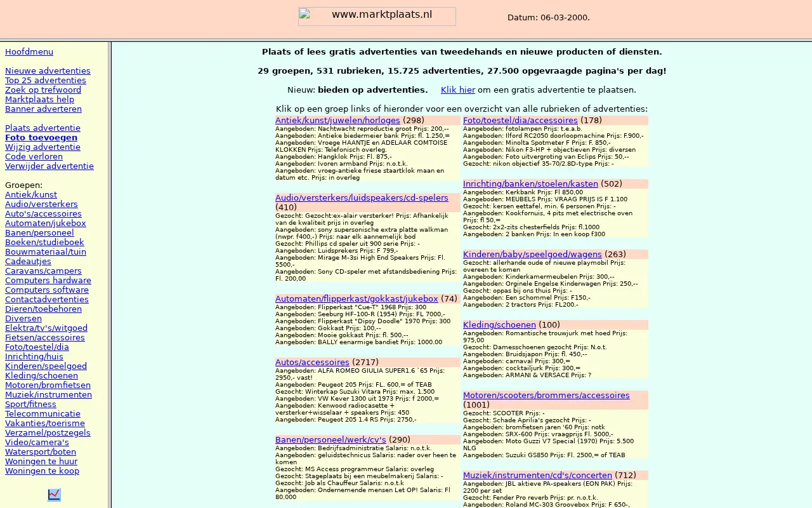The image size is (812, 508).
Task: Click Plaats advertentie in sidebar
Action: click(43, 128)
